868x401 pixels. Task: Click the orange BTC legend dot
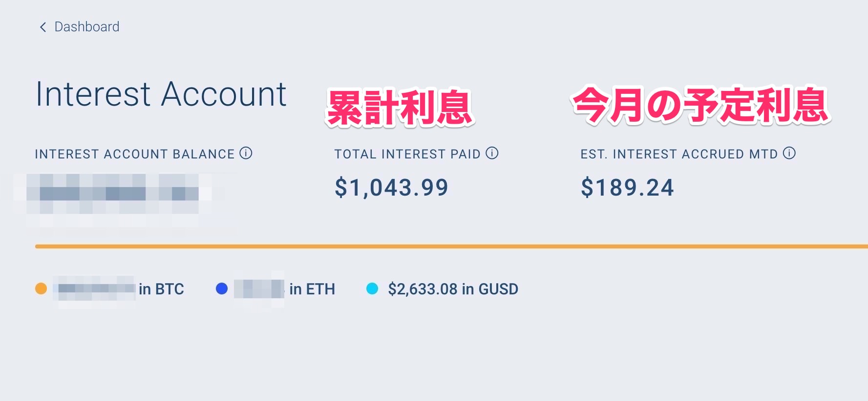[x=41, y=289]
